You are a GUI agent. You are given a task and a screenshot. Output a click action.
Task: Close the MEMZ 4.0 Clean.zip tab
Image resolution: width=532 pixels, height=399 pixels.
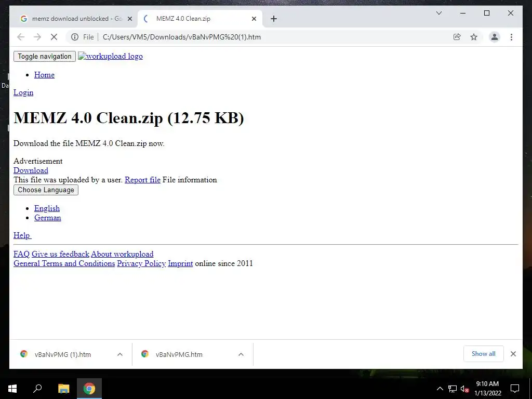[x=254, y=19]
